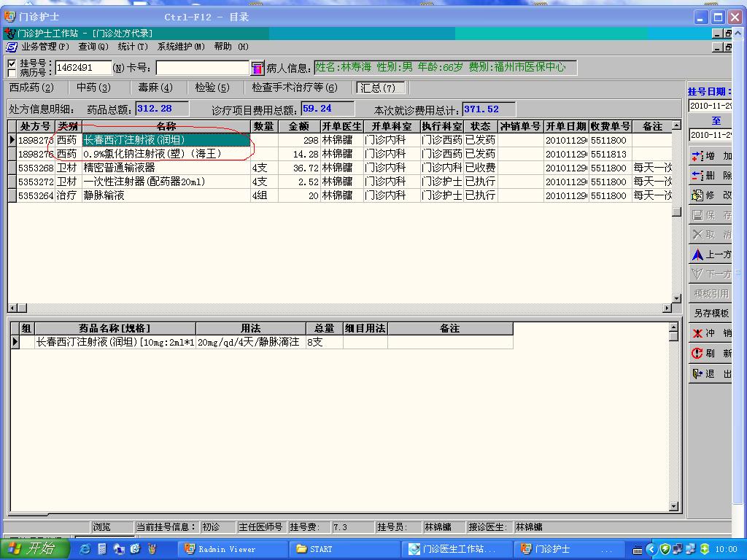747x560 pixels.
Task: Click left arrow of prescription table horizontal scrollbar
Action: click(12, 308)
